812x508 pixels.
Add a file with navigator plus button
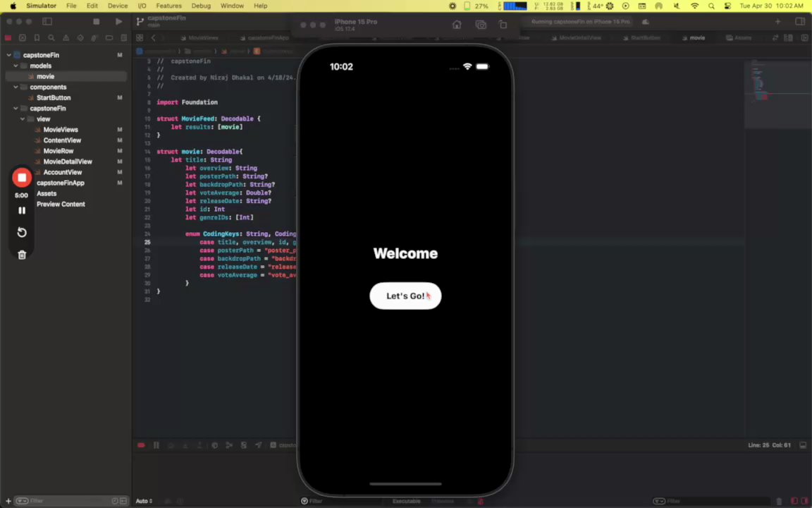click(x=8, y=501)
